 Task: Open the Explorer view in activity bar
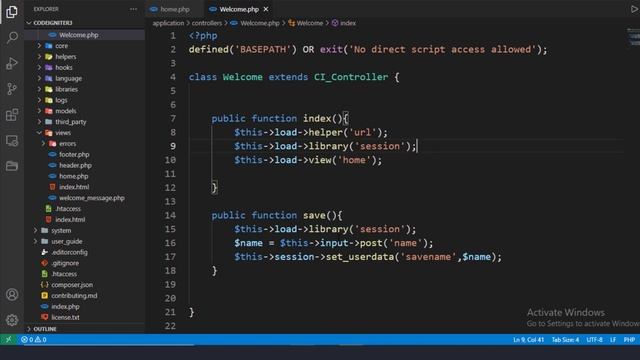point(12,12)
